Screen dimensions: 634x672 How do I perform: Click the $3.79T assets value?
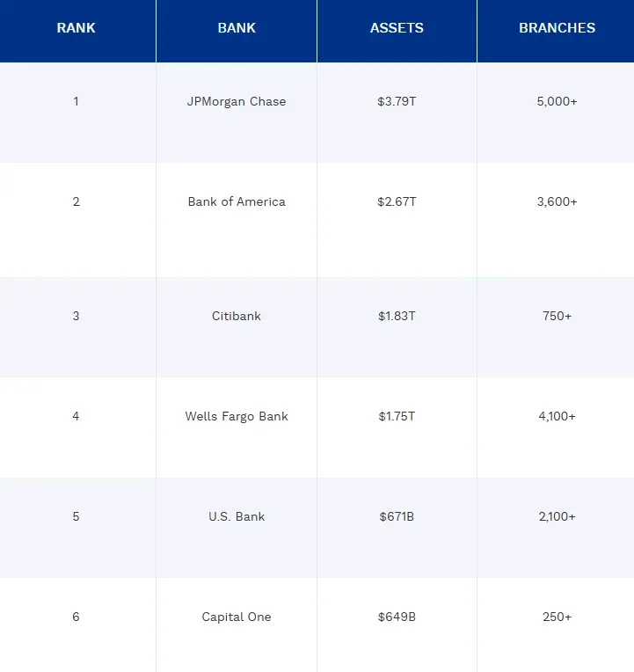coord(397,101)
